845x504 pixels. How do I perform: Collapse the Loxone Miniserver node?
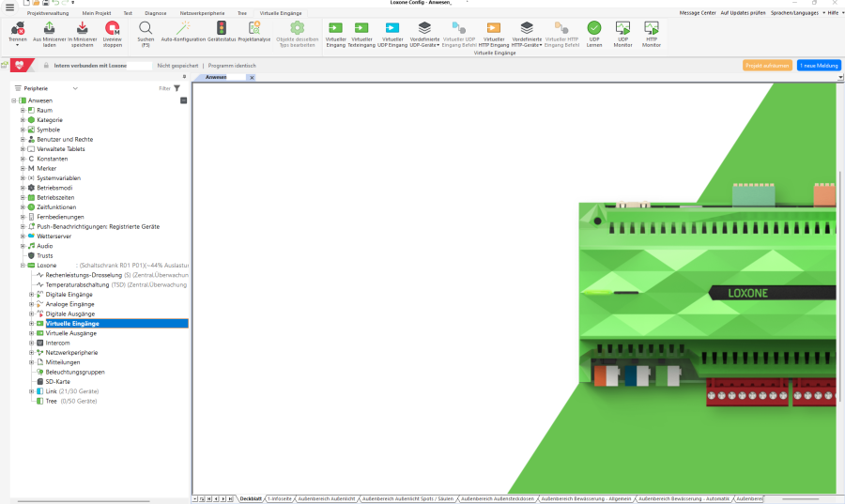coord(23,265)
